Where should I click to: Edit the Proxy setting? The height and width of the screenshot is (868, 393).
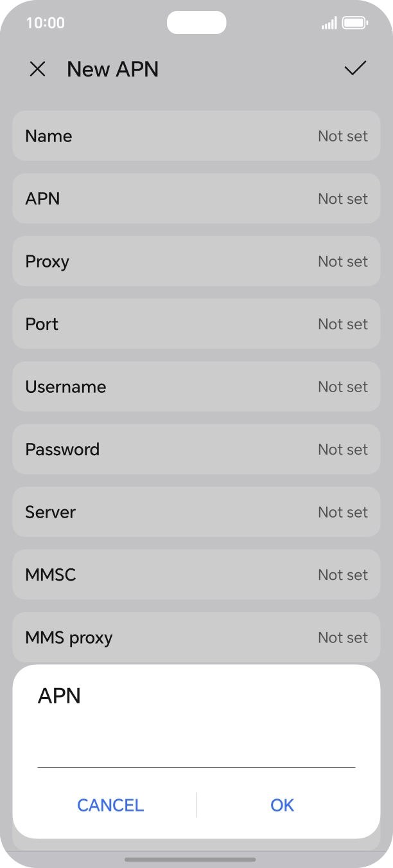(196, 261)
